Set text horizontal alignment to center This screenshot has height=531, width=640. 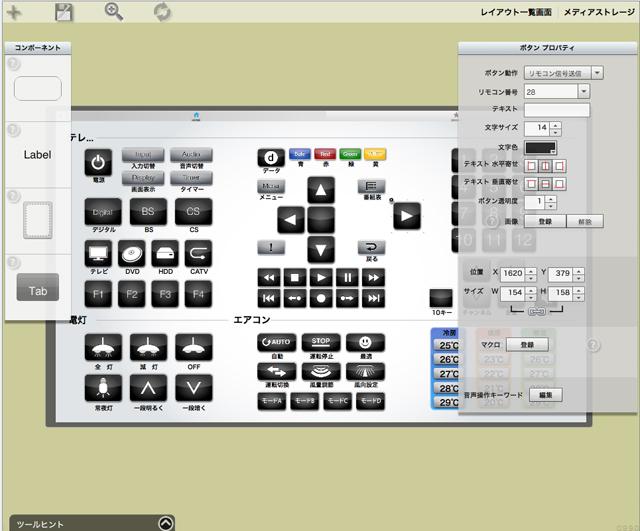tap(545, 166)
